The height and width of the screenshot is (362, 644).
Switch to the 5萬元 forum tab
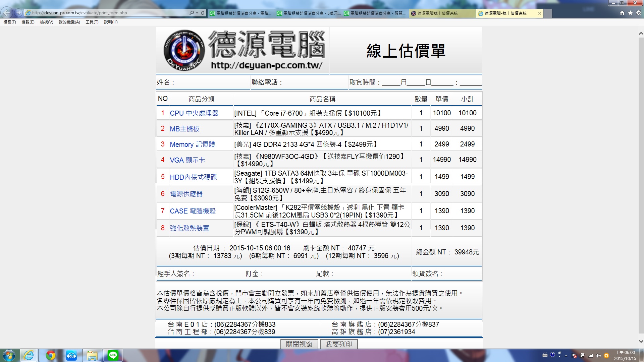point(308,13)
